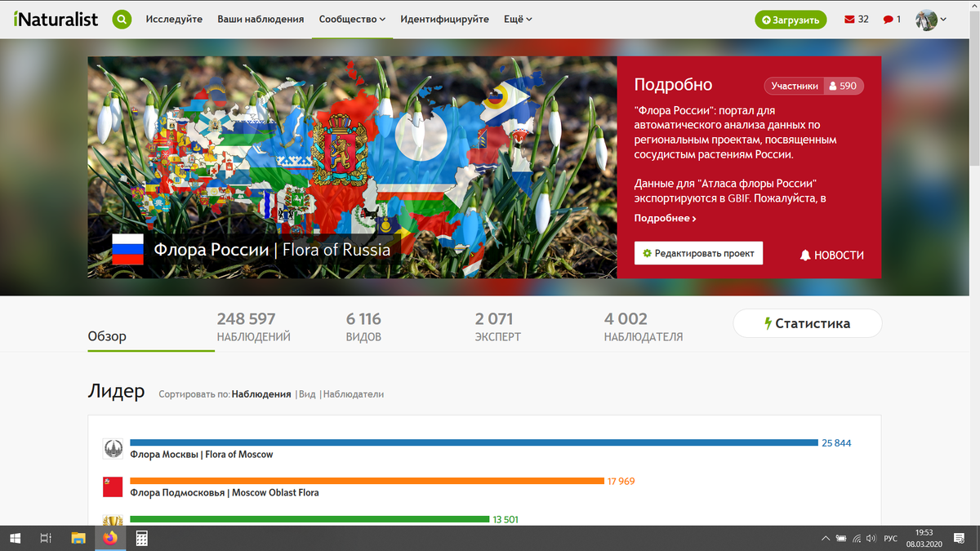Click the Russian flag beside project title

127,249
